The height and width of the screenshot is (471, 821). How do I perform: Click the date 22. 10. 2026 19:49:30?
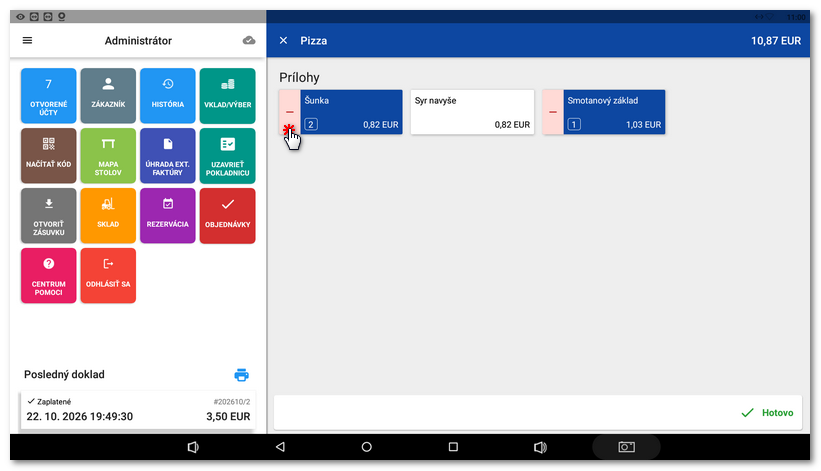click(80, 417)
